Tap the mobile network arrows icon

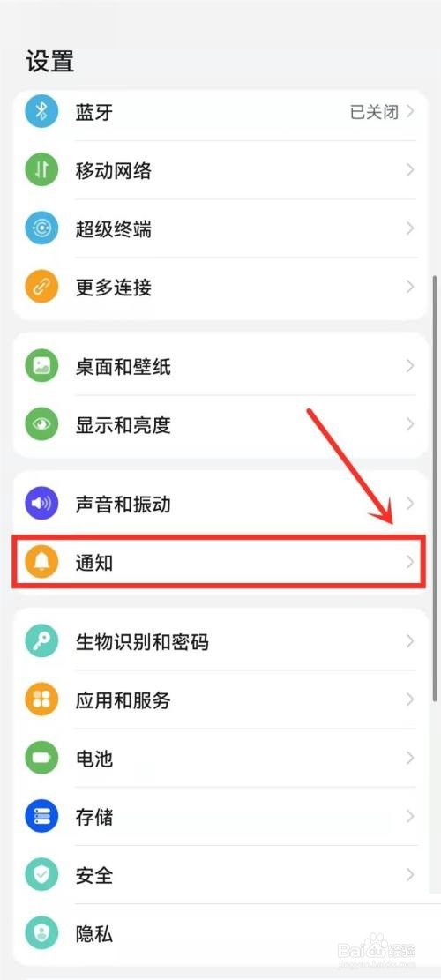click(41, 170)
